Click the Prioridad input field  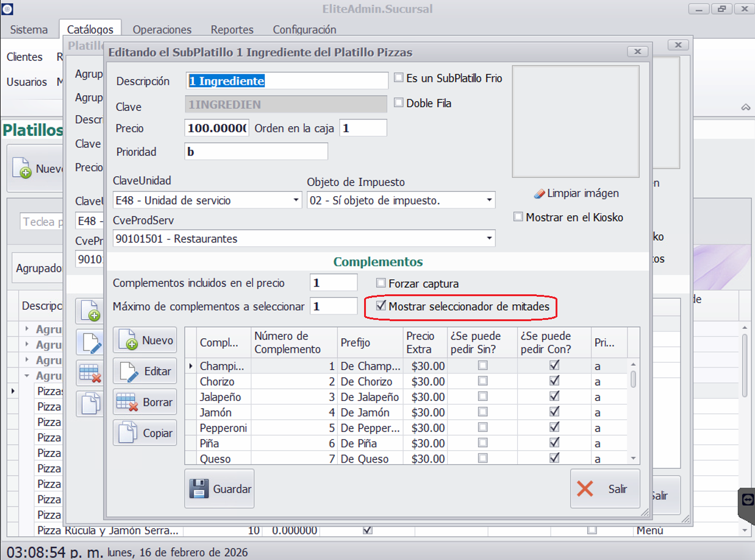tap(256, 152)
